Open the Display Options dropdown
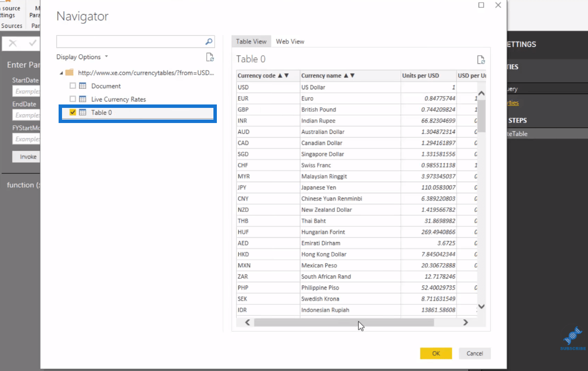The image size is (588, 371). click(x=83, y=57)
